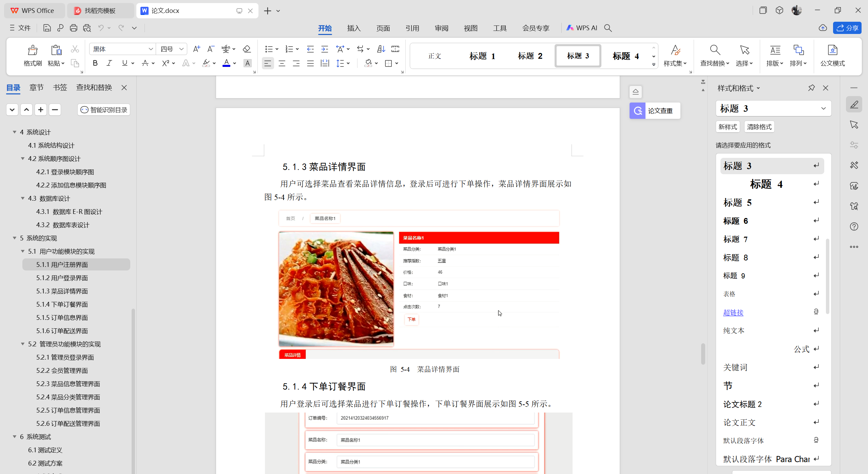Toggle bold formatting
This screenshot has height=474, width=868.
tap(95, 63)
